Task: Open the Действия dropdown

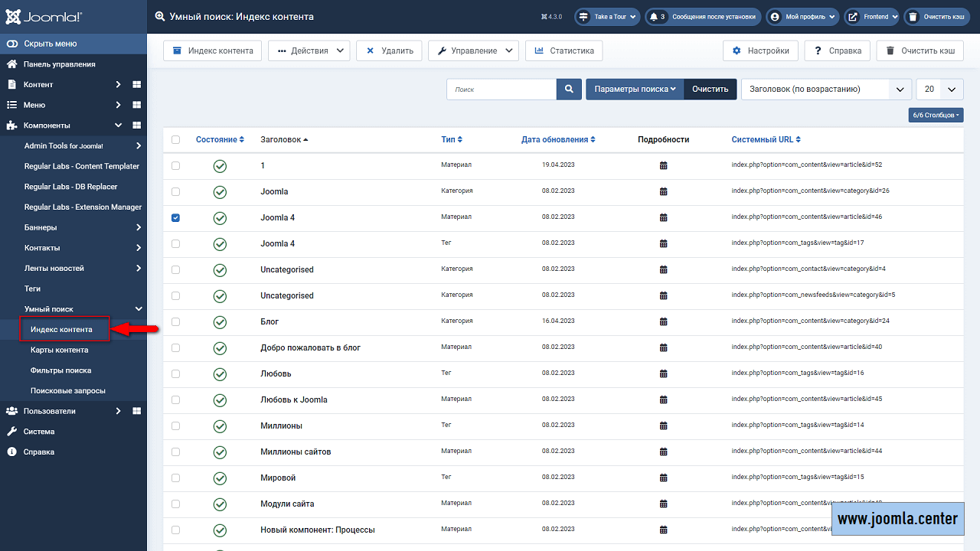Action: click(309, 51)
